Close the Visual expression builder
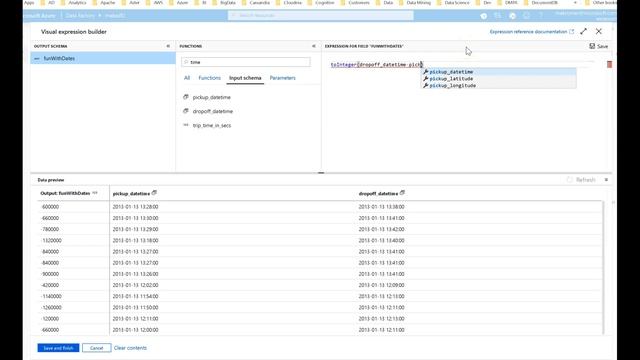This screenshot has width=640, height=360. (x=599, y=31)
